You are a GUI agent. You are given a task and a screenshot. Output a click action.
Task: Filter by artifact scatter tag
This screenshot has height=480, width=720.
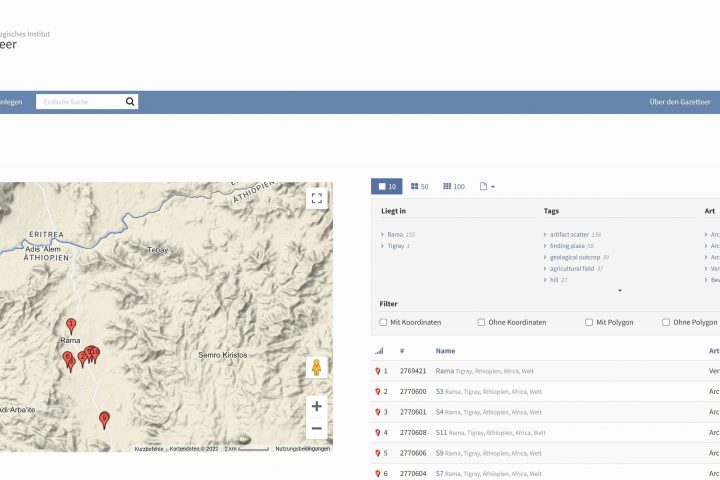point(575,234)
